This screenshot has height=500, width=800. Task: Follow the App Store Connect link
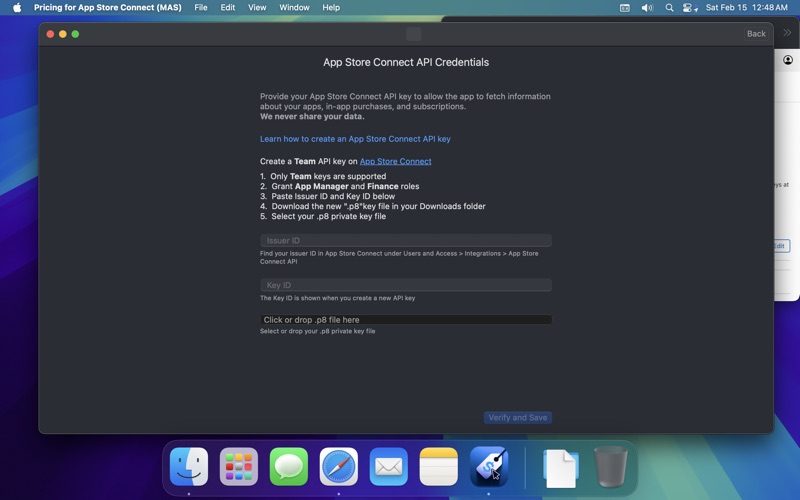click(x=395, y=161)
